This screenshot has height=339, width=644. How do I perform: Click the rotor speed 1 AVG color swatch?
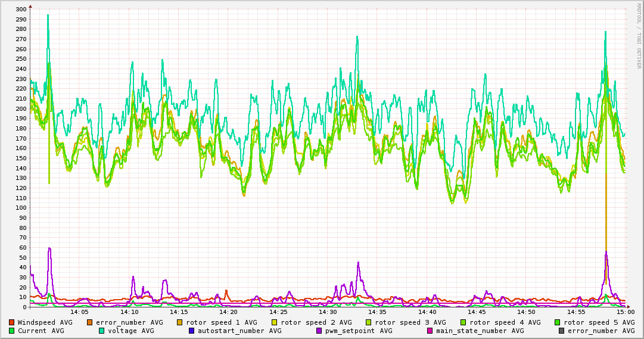180,322
